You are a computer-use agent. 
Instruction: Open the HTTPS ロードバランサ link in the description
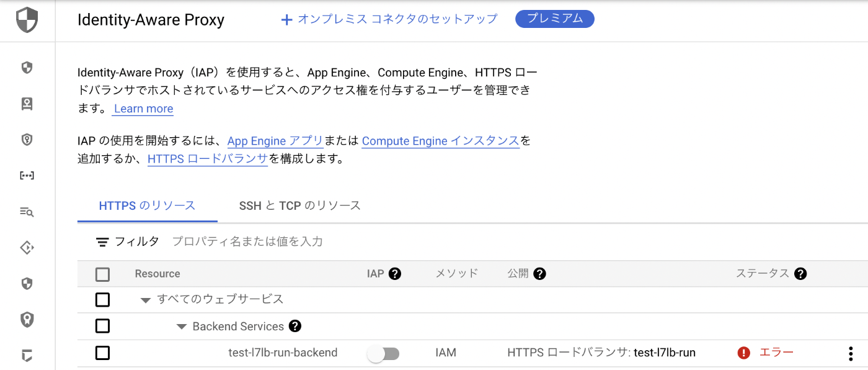coord(208,159)
